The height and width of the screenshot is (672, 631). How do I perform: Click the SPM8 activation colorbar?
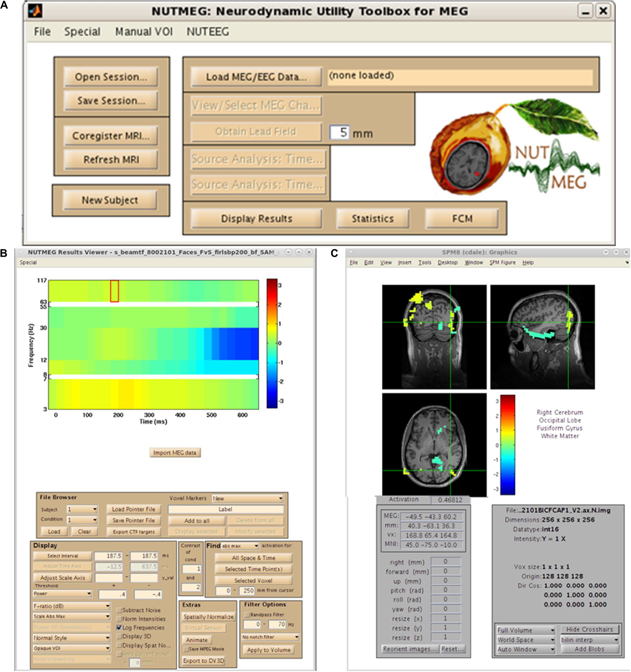click(507, 445)
